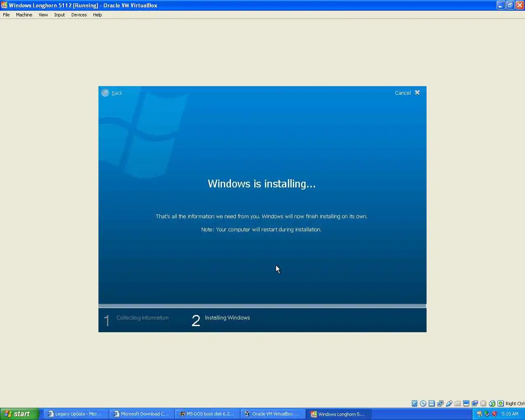The height and width of the screenshot is (420, 525).
Task: Restore down the VirtualBox window
Action: click(x=510, y=5)
